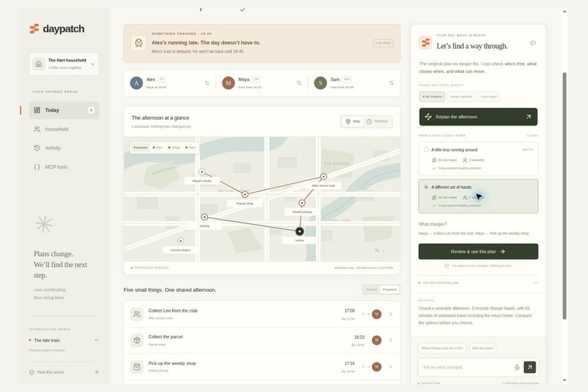Click the Household people icon in sidebar

36,129
